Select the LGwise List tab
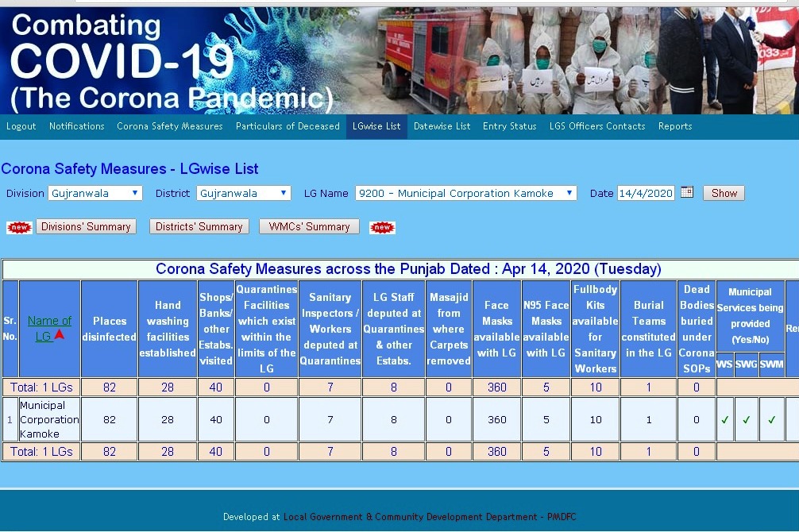Screen dimensions: 799x532 376,126
